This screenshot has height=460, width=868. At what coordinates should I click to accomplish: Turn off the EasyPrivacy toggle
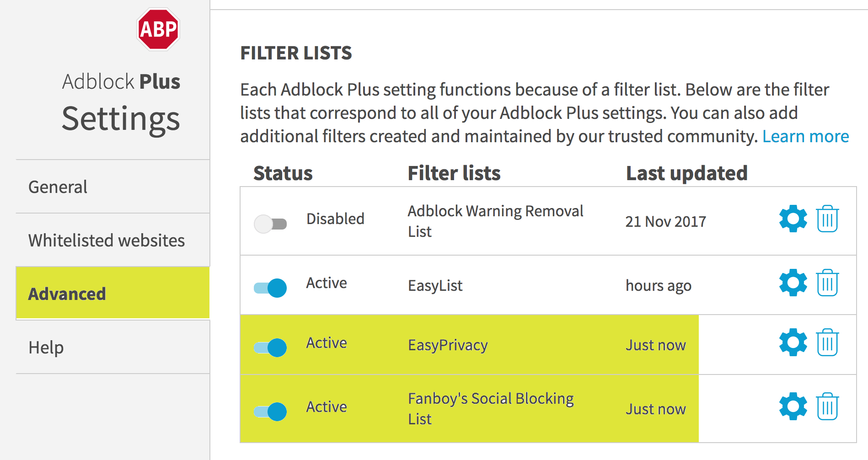click(x=270, y=348)
